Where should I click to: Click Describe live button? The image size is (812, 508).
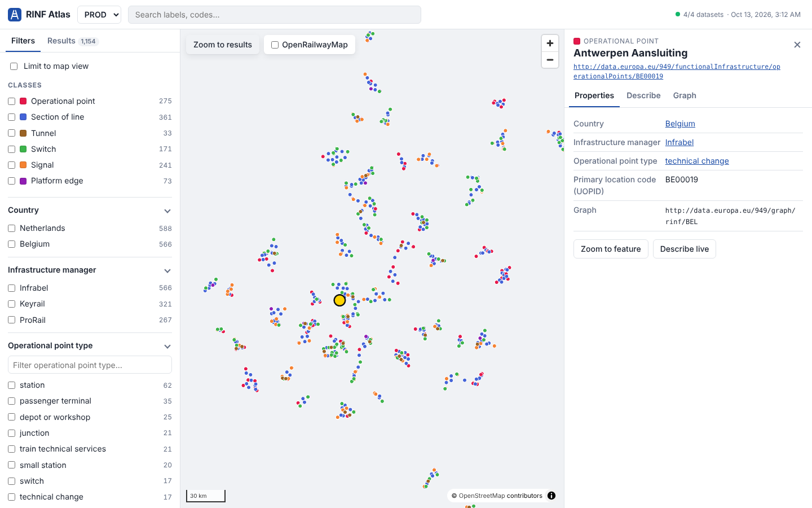pyautogui.click(x=685, y=249)
